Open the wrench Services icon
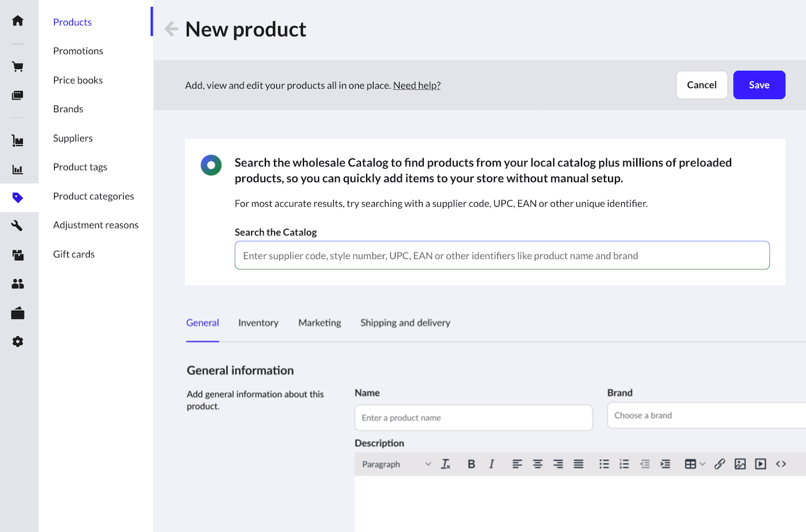Screen dimensions: 806x532 [x=18, y=226]
